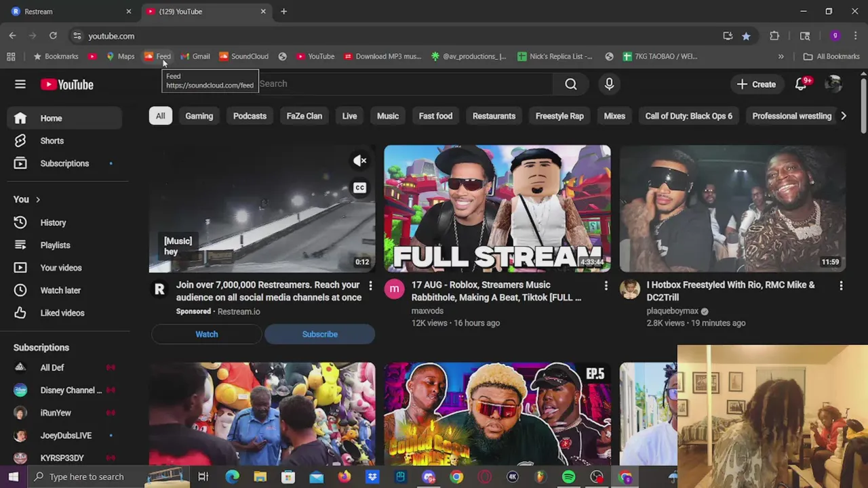Open Watch later in the sidebar
The width and height of the screenshot is (868, 488).
click(65, 290)
